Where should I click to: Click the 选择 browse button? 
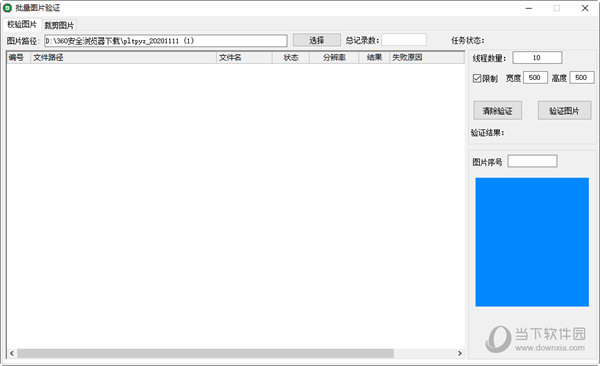(317, 40)
